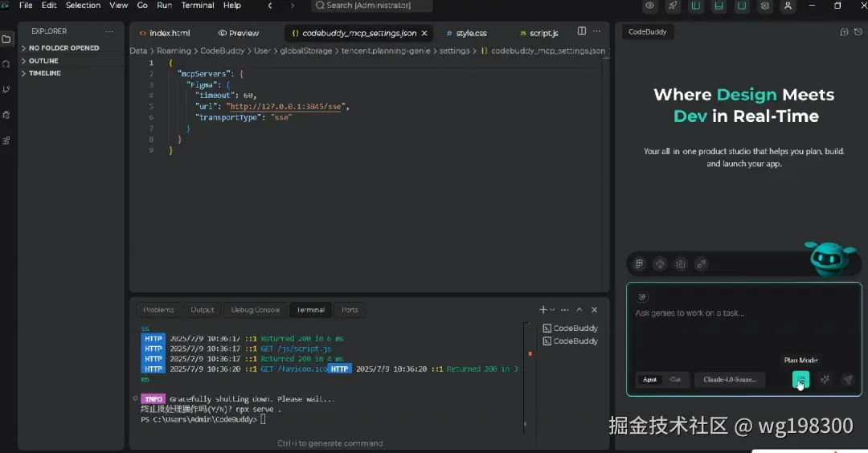Screen dimensions: 868x453
Task: Switch to Preview tab
Action: [239, 33]
